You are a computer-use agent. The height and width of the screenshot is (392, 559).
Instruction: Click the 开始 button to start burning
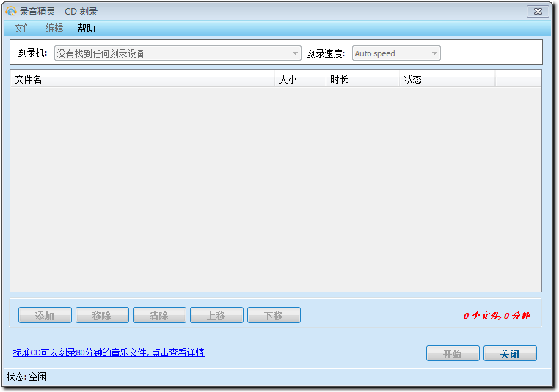(453, 354)
